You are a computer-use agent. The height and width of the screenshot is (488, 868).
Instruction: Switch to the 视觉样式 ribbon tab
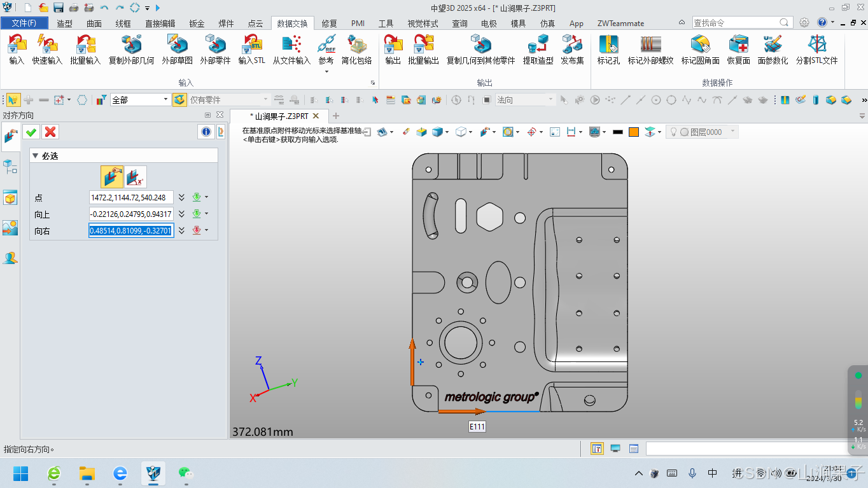(x=423, y=23)
